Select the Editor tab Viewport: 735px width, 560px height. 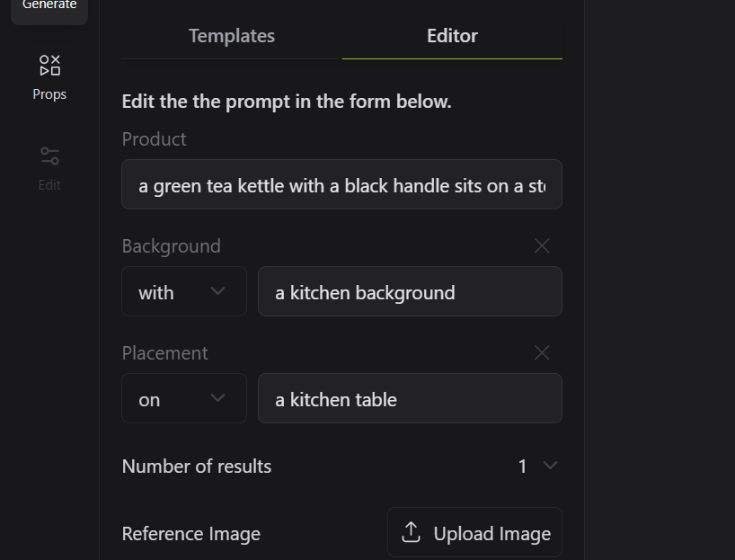tap(452, 36)
